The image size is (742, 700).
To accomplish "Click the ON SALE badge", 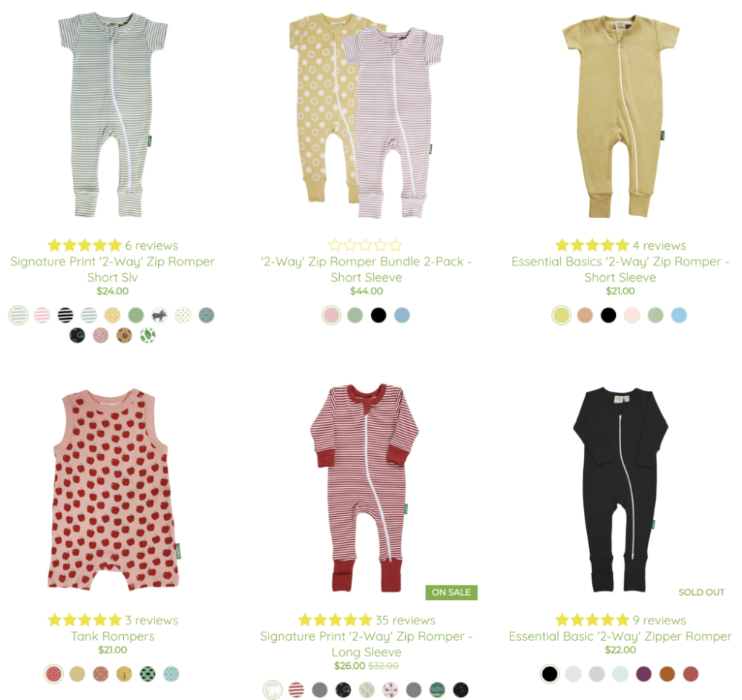I will (451, 592).
